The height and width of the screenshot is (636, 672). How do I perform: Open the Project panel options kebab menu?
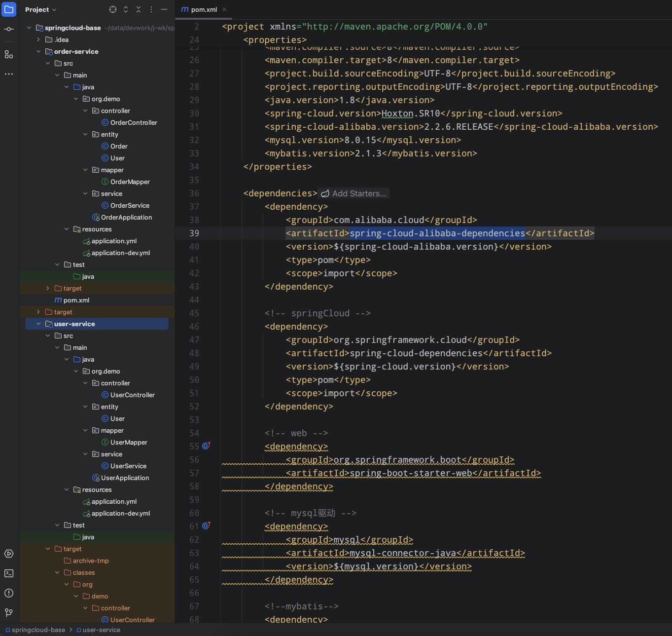(151, 9)
